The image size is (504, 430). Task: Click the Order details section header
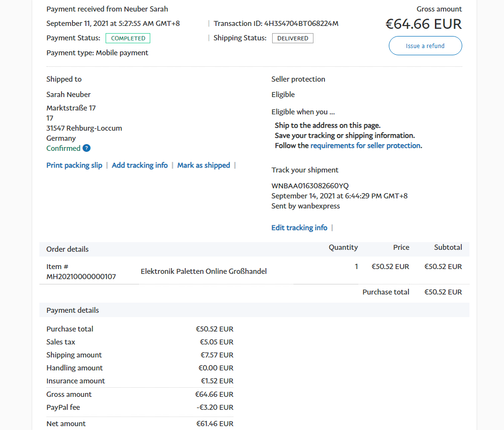[x=68, y=249]
